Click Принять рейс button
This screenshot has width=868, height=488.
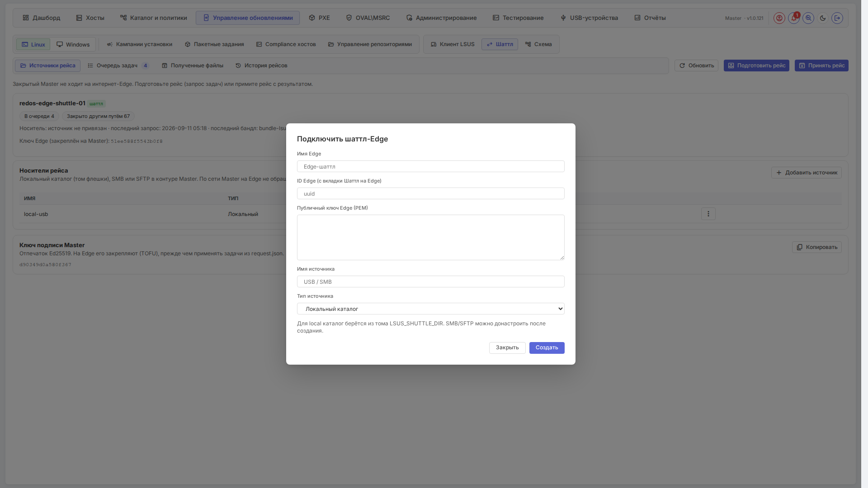click(821, 66)
